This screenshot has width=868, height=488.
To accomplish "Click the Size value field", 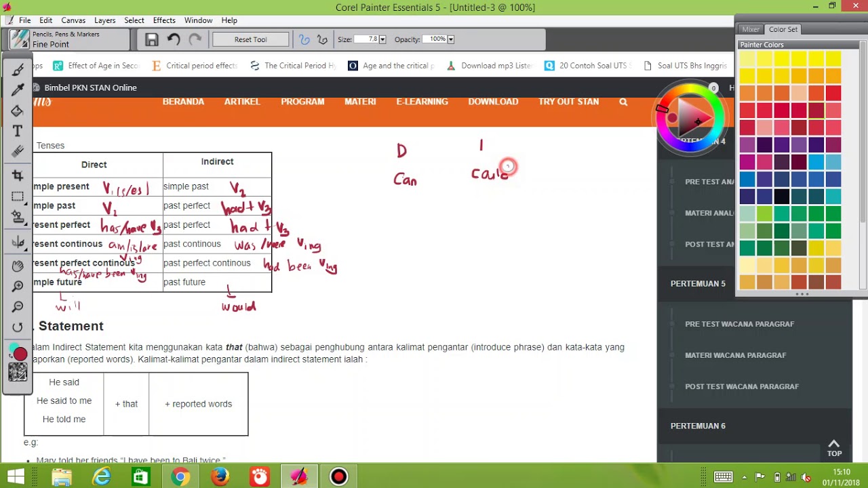I will pyautogui.click(x=367, y=39).
